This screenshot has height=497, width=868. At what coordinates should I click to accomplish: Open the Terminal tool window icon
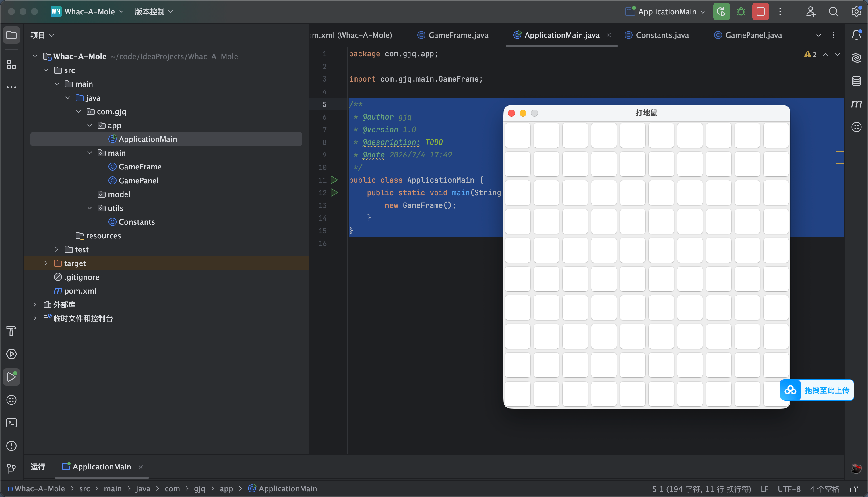pyautogui.click(x=11, y=423)
